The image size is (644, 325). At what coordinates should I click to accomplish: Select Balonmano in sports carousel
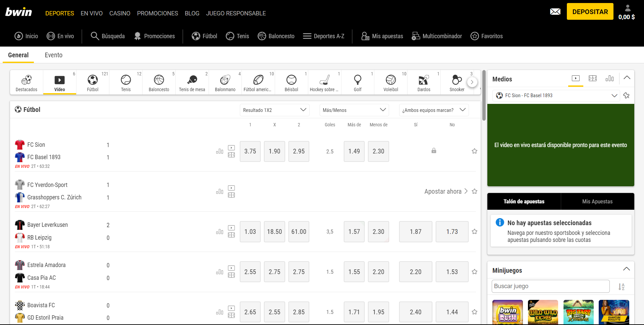225,82
